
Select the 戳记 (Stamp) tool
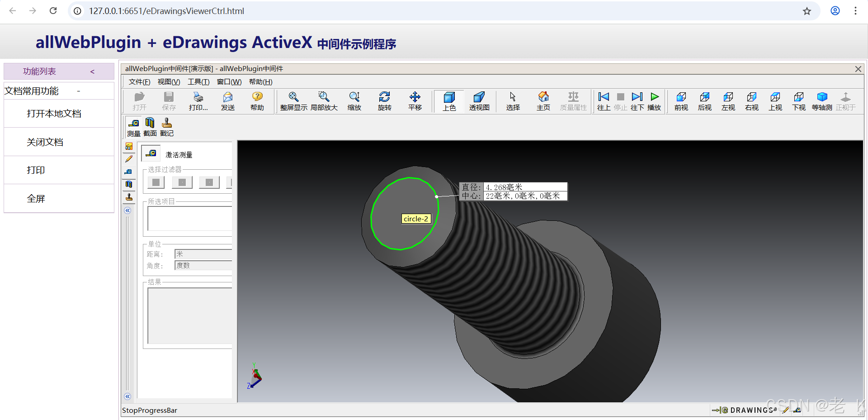(x=166, y=126)
